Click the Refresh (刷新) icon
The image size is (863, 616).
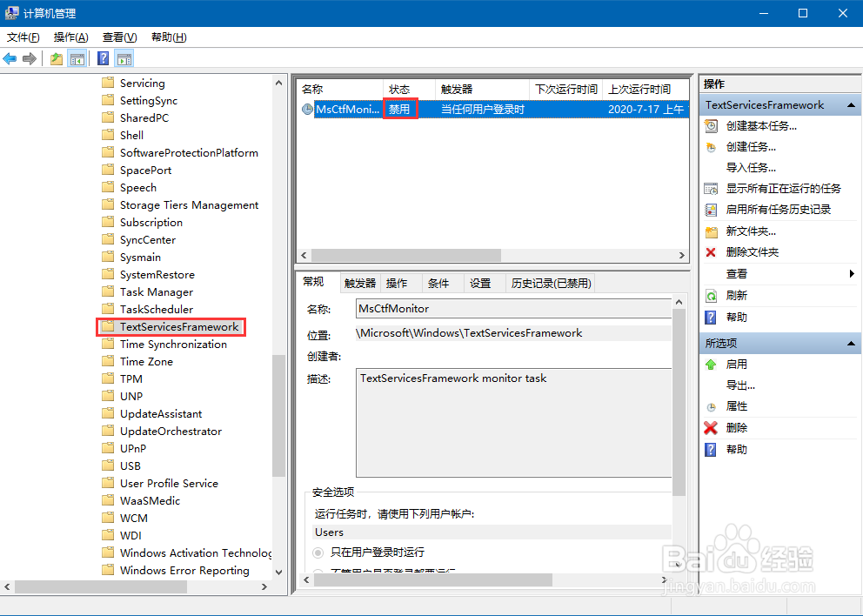(x=711, y=296)
